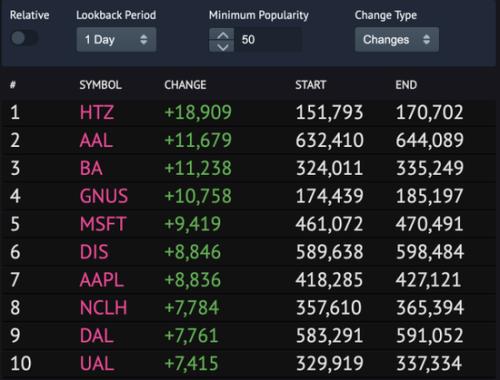Open the AAPL symbol link
The image size is (500, 380).
coord(102,280)
